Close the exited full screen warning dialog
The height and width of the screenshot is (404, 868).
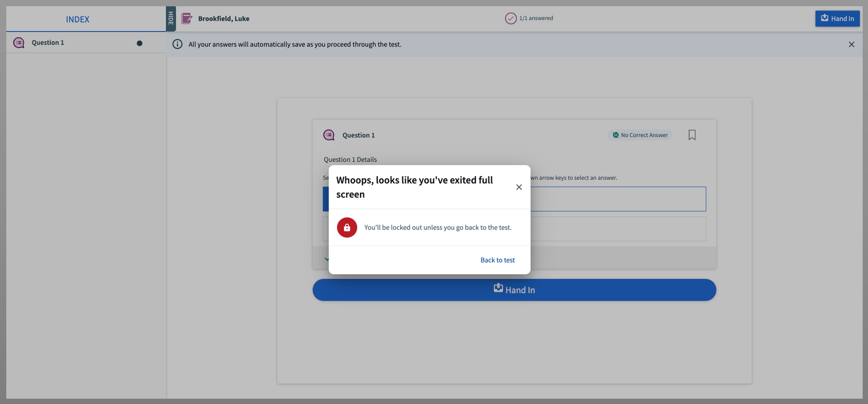point(519,187)
